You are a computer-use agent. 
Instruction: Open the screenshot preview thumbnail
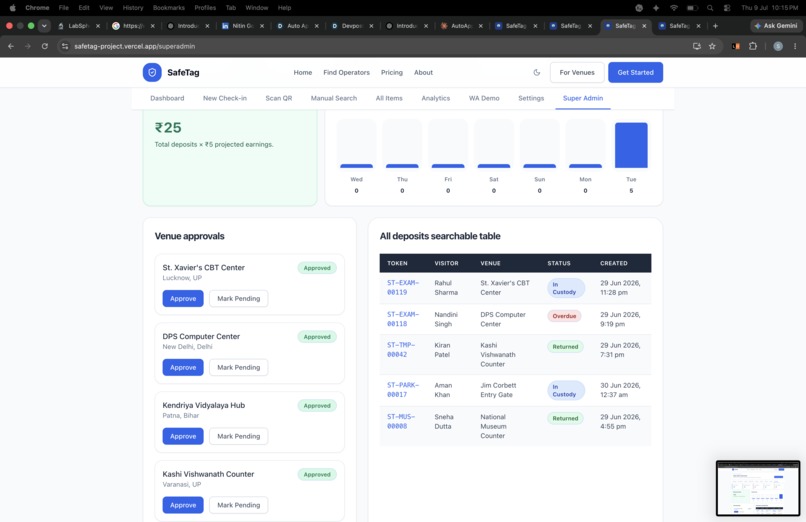pos(758,488)
